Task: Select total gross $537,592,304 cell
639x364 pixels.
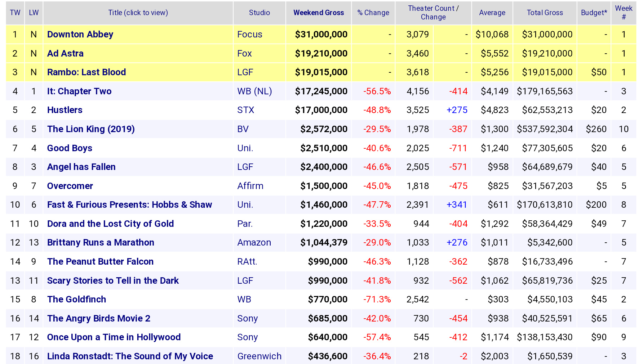Action: 545,129
